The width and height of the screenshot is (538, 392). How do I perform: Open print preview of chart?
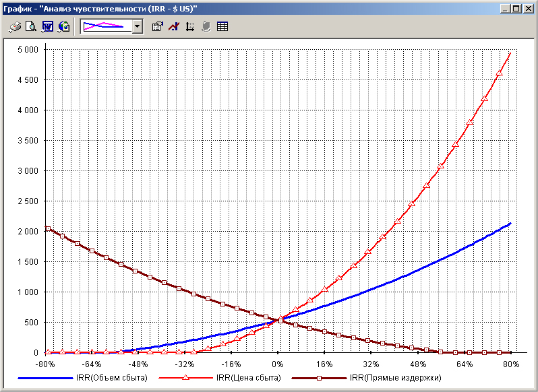31,27
